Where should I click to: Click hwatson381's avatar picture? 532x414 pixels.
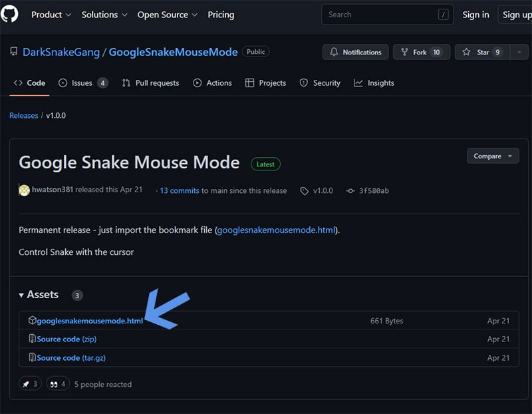point(23,191)
